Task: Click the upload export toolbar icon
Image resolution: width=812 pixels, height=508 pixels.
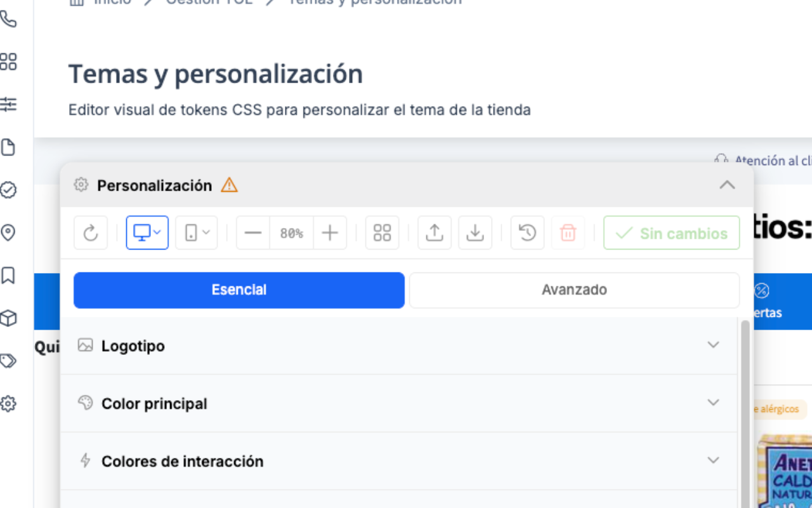Action: 435,233
